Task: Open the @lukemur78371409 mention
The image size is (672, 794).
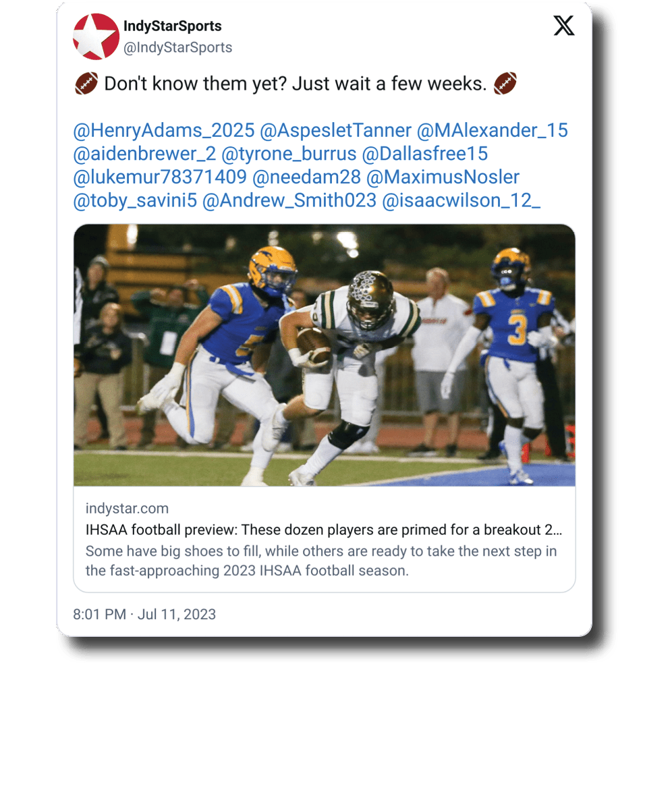Action: 160,177
